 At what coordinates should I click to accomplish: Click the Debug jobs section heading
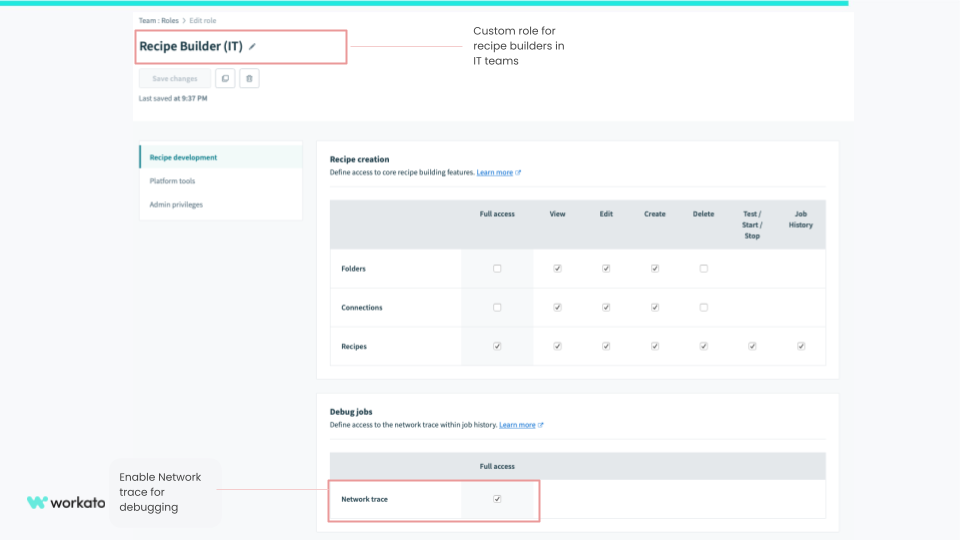(351, 411)
